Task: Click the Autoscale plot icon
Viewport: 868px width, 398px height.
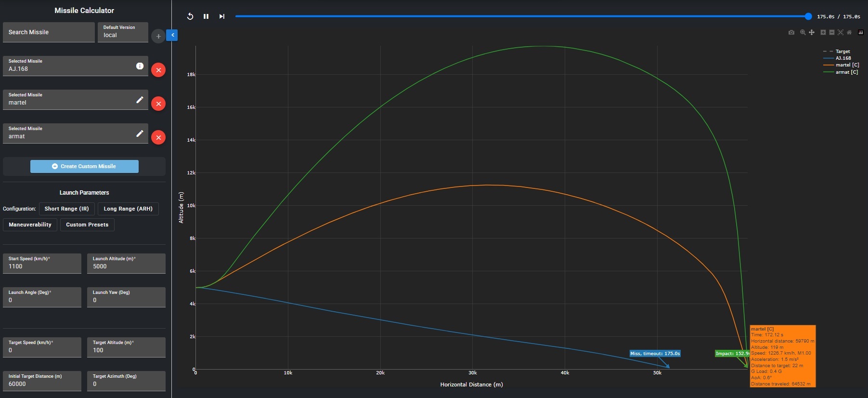Action: pyautogui.click(x=841, y=32)
